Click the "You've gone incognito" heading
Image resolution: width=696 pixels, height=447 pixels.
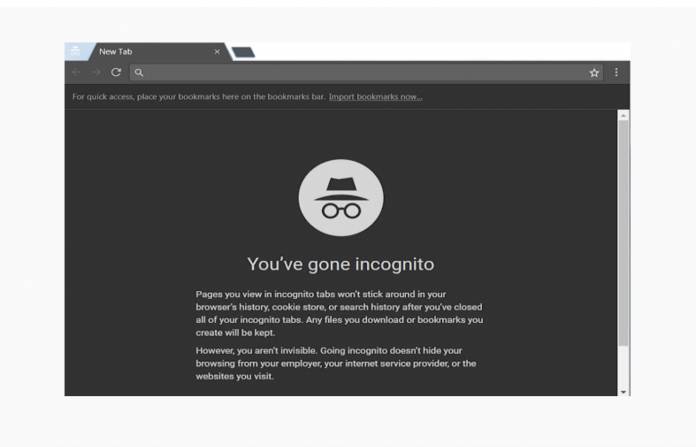tap(341, 264)
